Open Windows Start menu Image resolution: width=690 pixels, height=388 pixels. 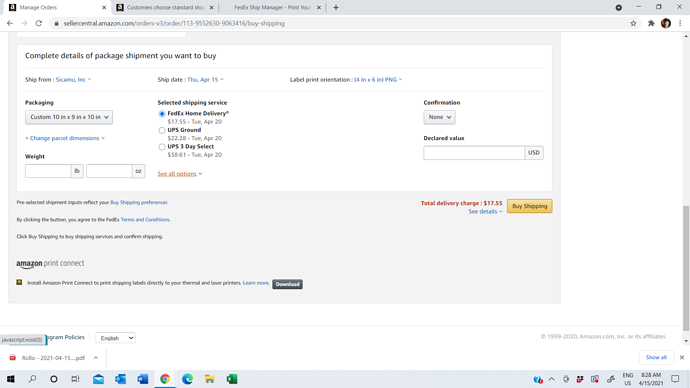click(x=11, y=379)
